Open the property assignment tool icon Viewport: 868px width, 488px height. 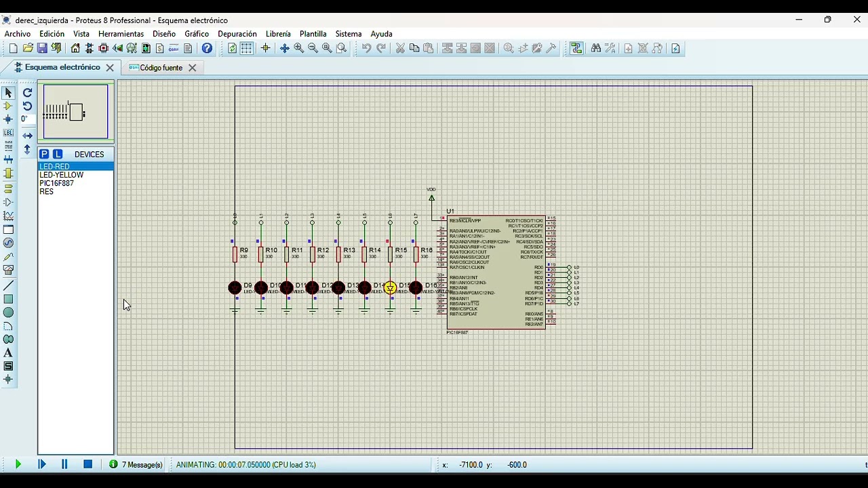610,48
